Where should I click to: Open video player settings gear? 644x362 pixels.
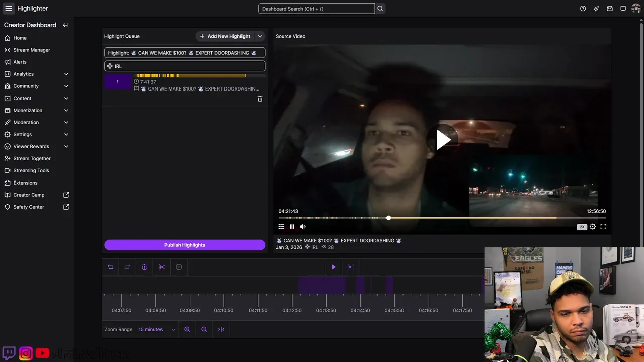[x=593, y=227]
